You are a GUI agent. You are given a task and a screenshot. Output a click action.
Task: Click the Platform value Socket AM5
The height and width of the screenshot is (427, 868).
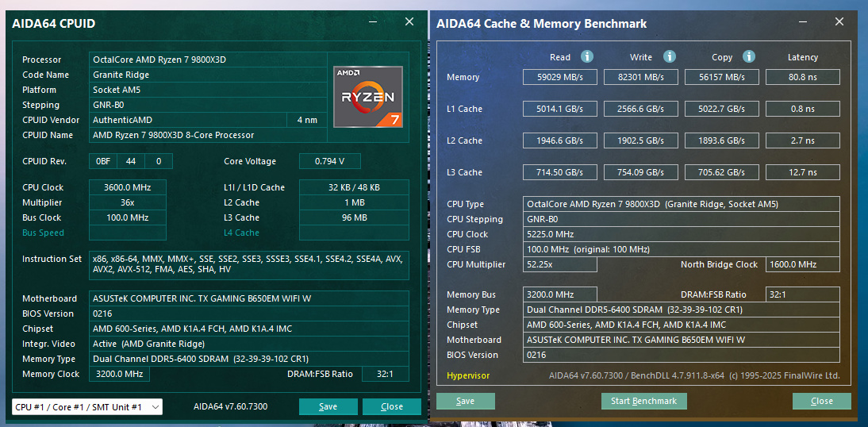[208, 90]
